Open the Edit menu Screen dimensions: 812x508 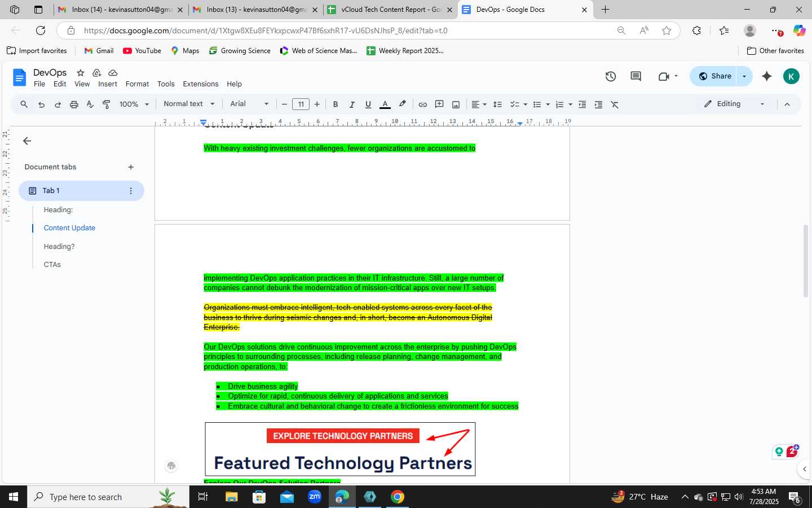[x=60, y=84]
